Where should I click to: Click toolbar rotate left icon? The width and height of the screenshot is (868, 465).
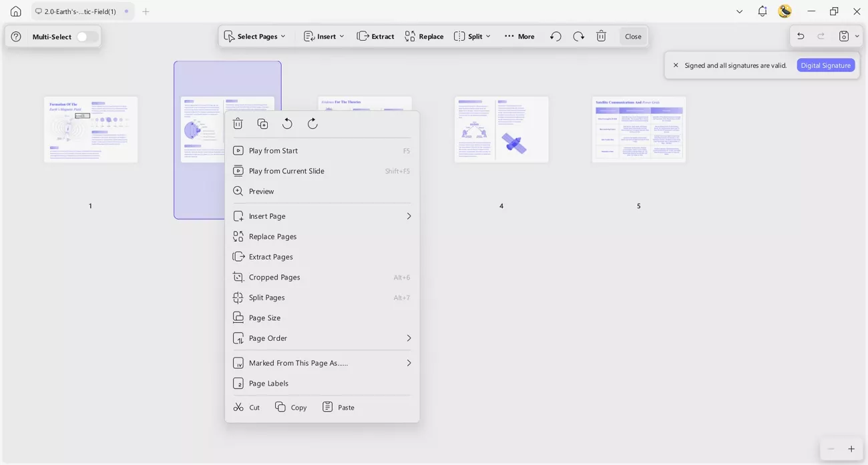click(x=556, y=36)
